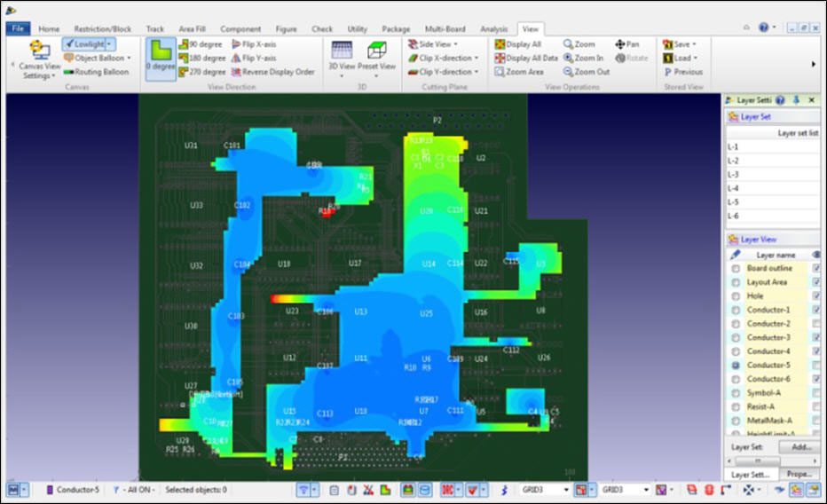Switch to the Area Fill tab

coord(192,29)
